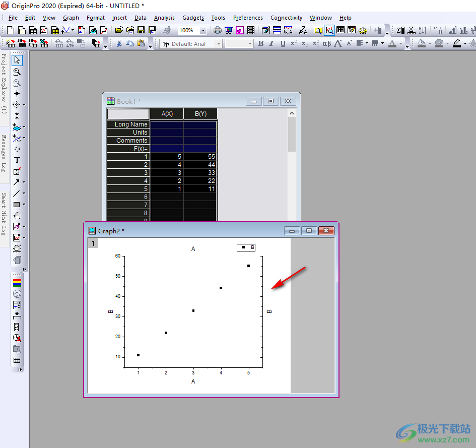Toggle Superscript formatting
The image size is (476, 448).
tap(294, 43)
